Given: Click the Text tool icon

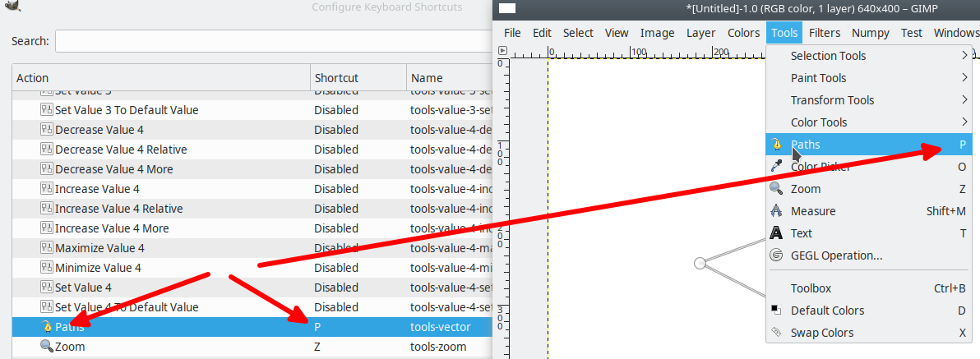Looking at the screenshot, I should point(775,232).
